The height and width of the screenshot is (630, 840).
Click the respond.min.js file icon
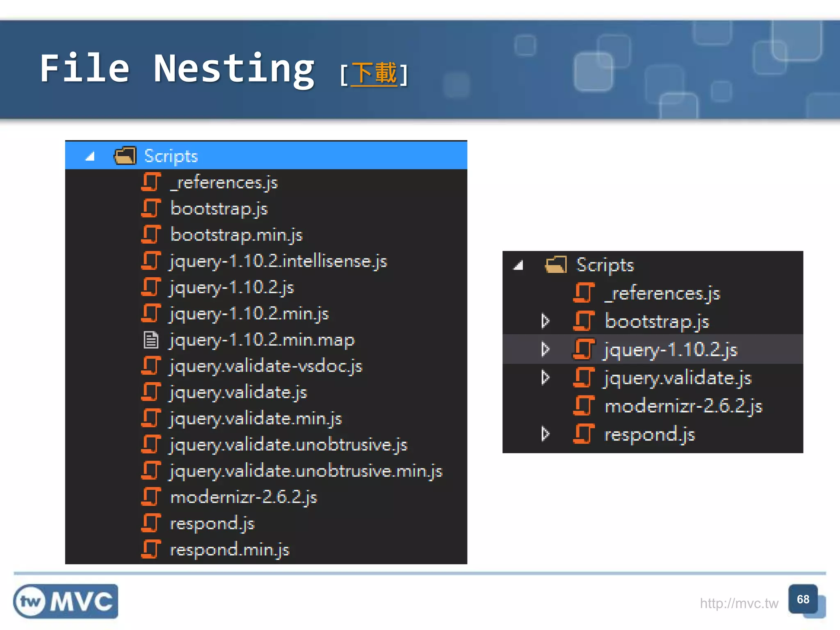pos(151,550)
